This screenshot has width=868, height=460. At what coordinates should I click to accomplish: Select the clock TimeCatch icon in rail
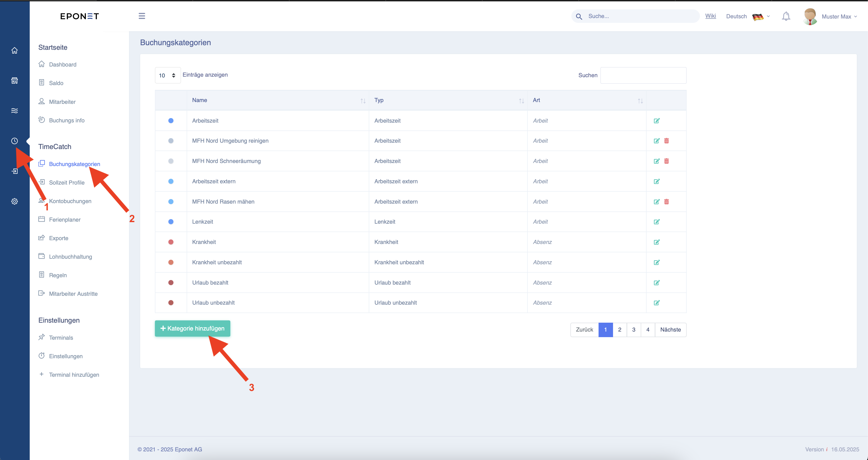pos(14,141)
